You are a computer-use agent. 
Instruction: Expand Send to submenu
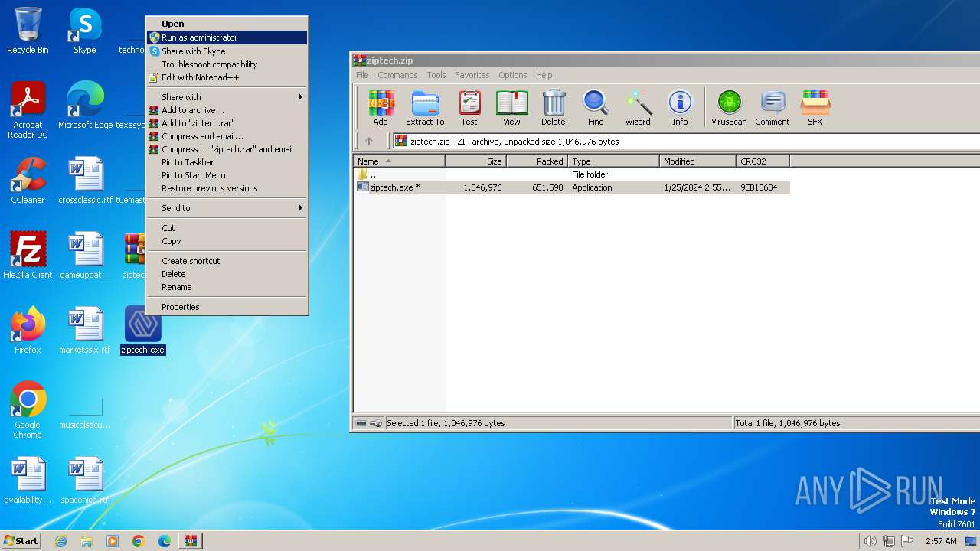click(x=227, y=208)
